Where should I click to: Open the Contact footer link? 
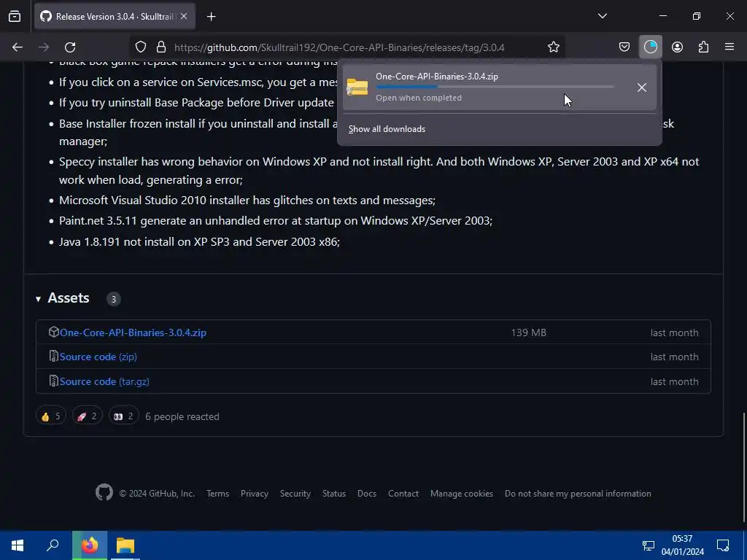tap(403, 494)
